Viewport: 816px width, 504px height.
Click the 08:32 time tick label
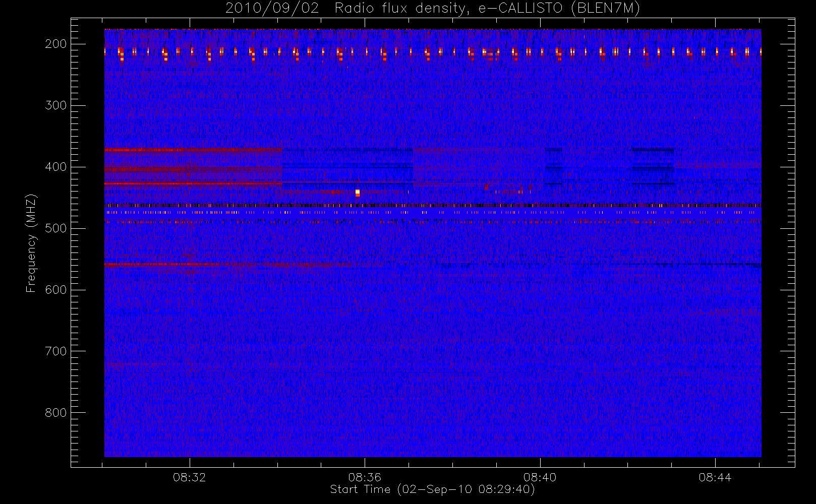point(190,477)
